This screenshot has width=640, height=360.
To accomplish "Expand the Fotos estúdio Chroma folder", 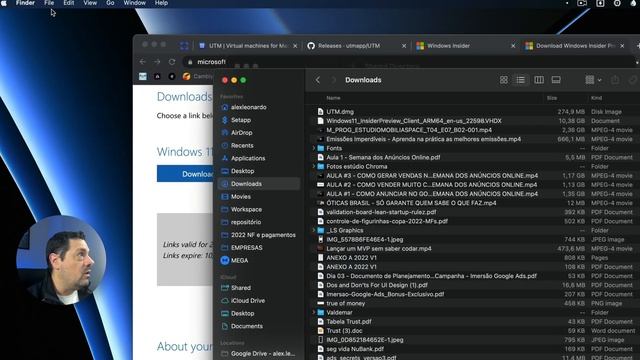I will click(314, 167).
